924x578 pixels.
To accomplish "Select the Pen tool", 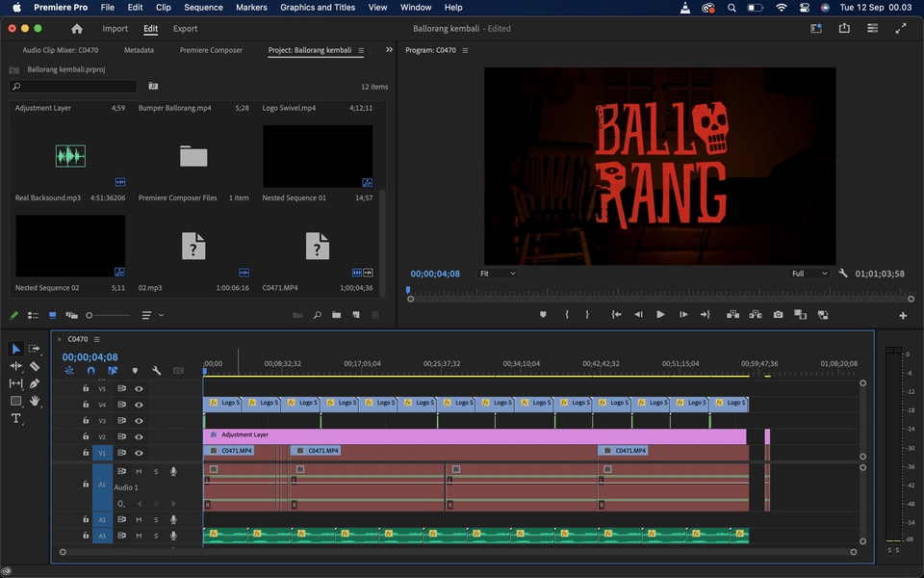I will point(35,383).
